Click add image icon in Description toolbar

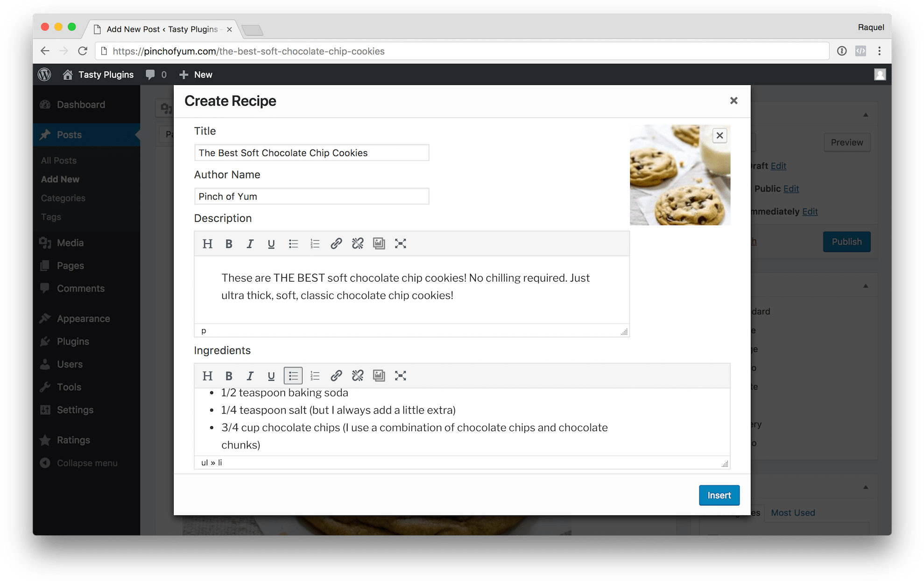click(379, 244)
